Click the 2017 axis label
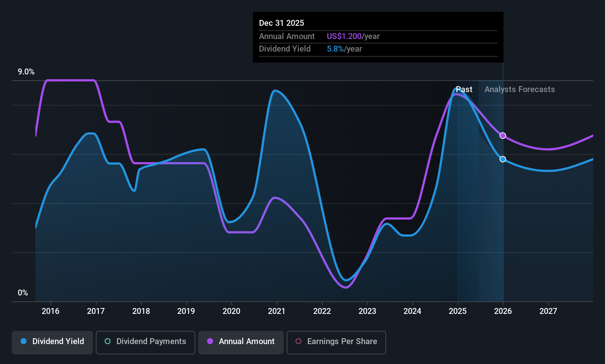Viewport: 605px width, 364px height. tap(96, 311)
